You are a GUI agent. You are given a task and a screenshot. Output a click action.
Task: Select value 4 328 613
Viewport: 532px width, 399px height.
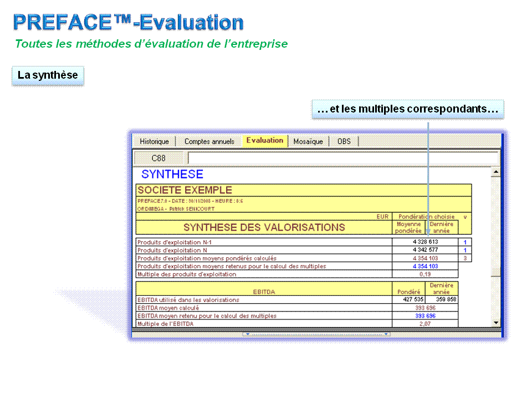pyautogui.click(x=425, y=242)
